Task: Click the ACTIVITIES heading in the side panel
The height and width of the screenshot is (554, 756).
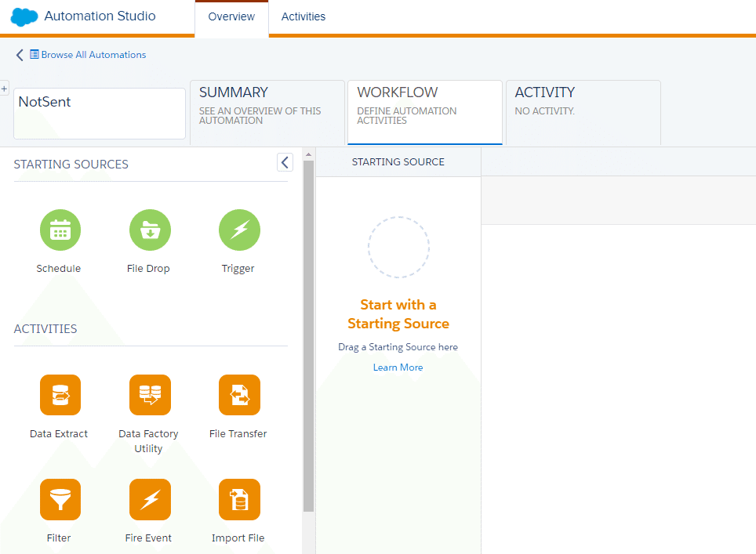Action: (x=45, y=328)
